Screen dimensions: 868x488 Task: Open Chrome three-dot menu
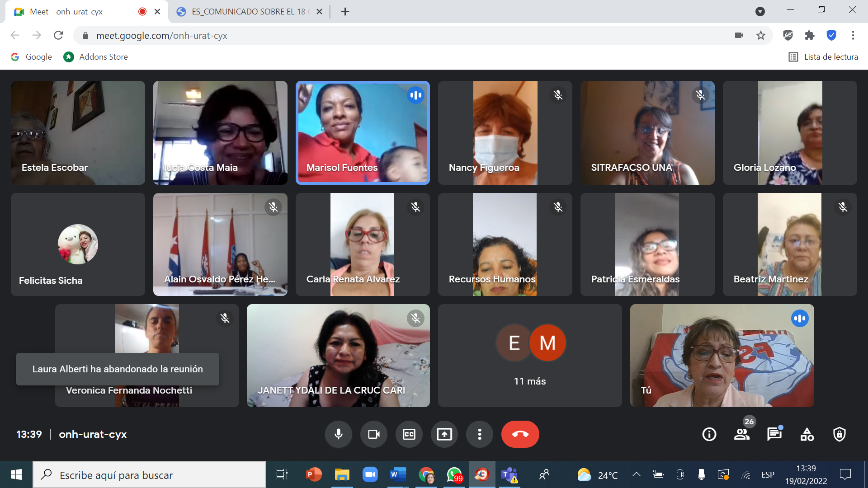[853, 35]
